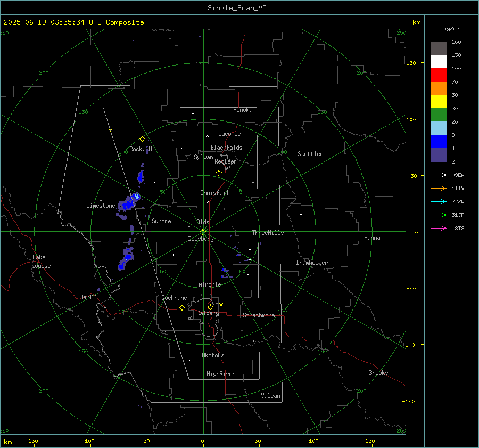Click the yellow diamond marker beside Cochrane
The image size is (479, 448).
182,308
